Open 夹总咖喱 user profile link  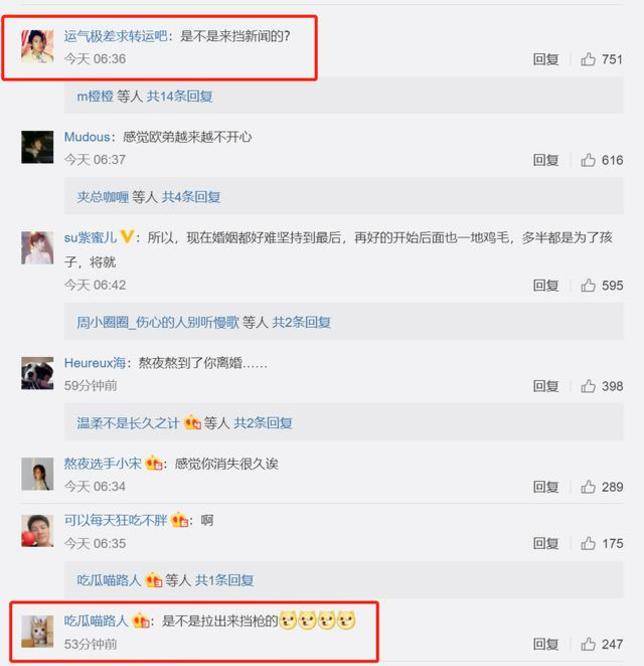pos(102,197)
